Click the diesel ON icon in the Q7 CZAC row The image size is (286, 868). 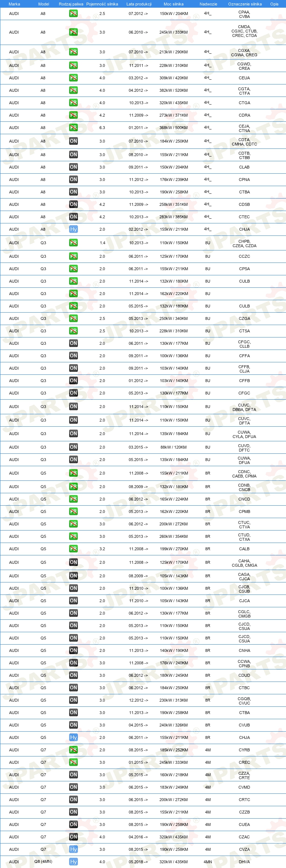click(74, 837)
